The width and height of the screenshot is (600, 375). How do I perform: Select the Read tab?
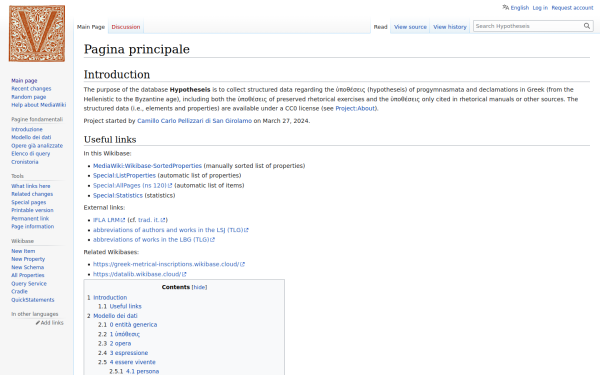tap(380, 27)
